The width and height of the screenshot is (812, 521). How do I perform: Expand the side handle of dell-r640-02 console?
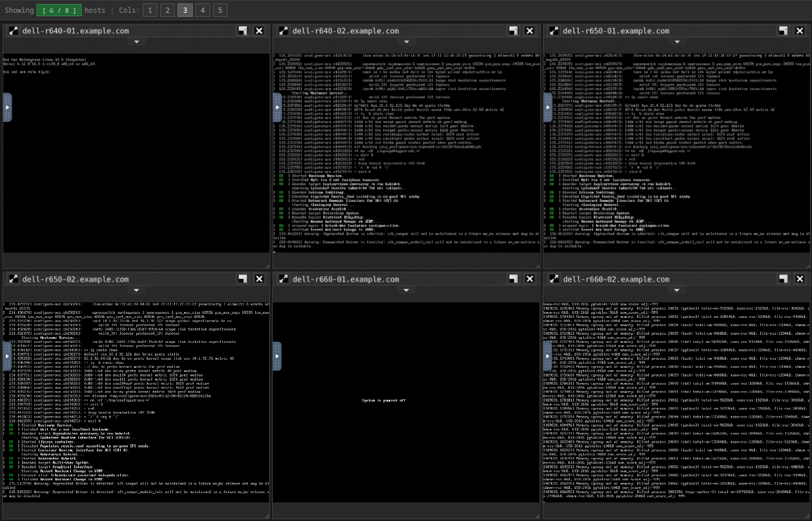[x=277, y=107]
